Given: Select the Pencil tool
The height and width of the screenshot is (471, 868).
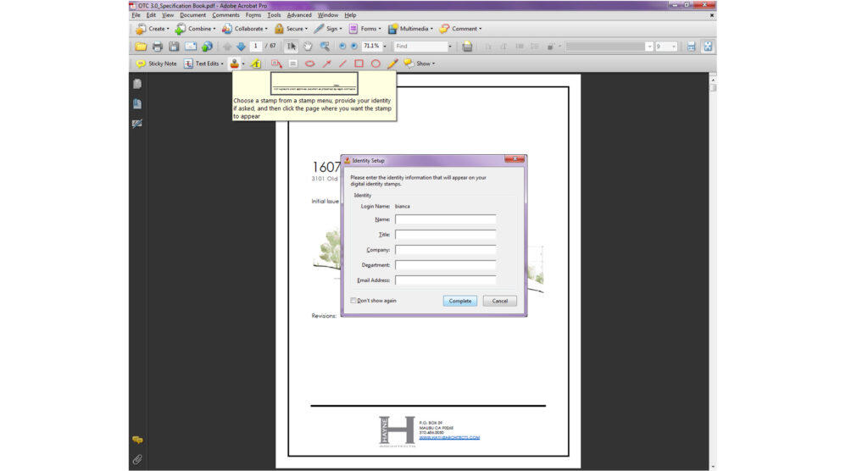Looking at the screenshot, I should [x=392, y=64].
